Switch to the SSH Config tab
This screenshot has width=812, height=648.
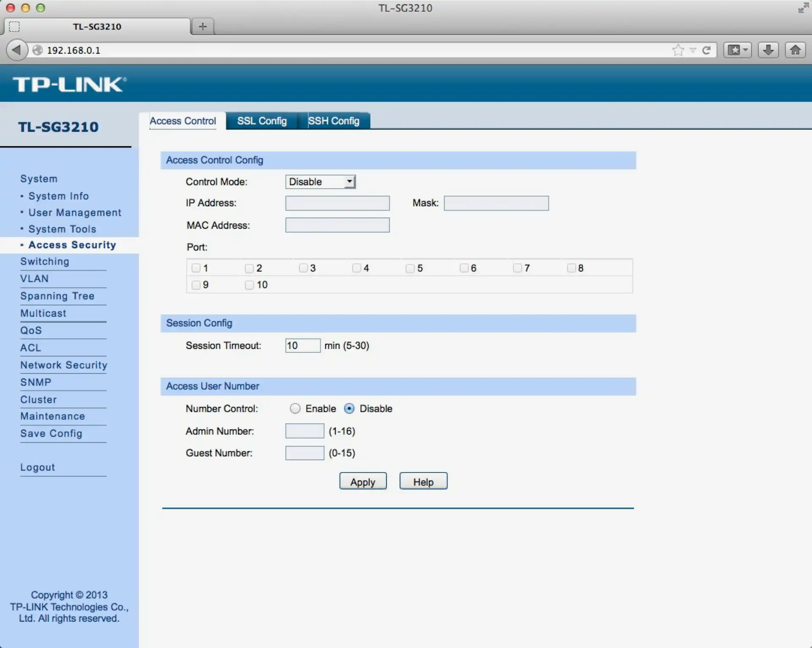coord(334,121)
